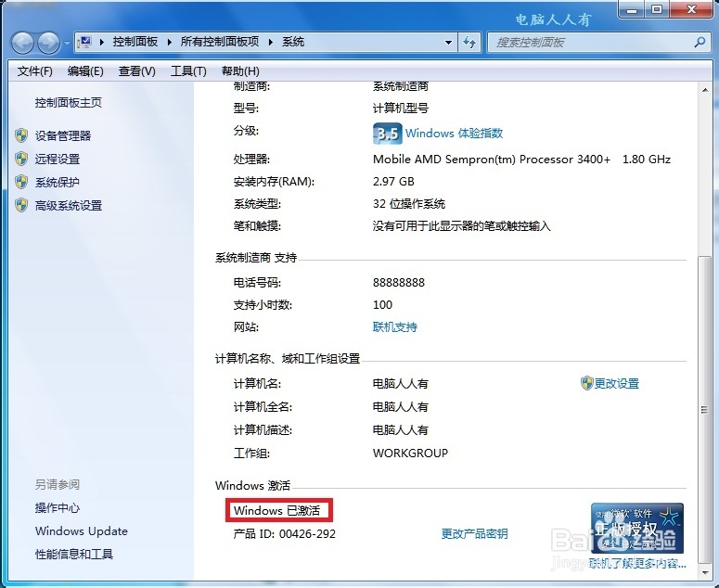Open the 工具(T) menu
This screenshot has height=588, width=719.
point(188,71)
